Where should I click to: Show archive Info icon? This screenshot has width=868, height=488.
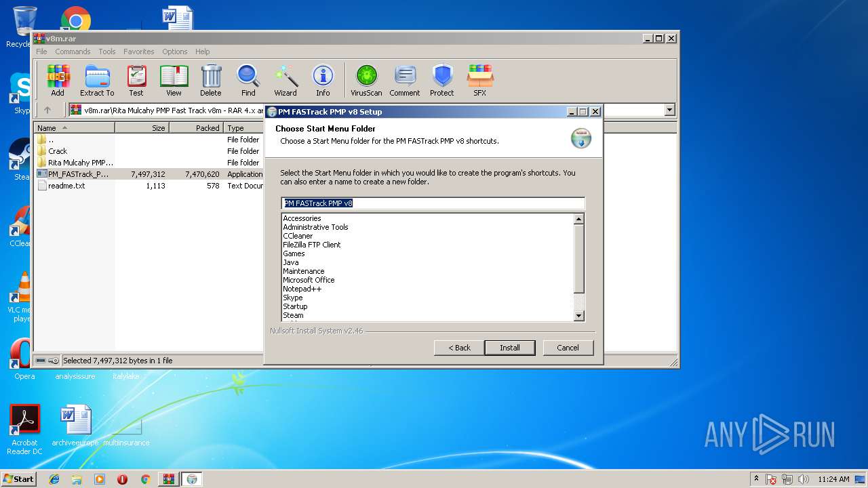(323, 81)
